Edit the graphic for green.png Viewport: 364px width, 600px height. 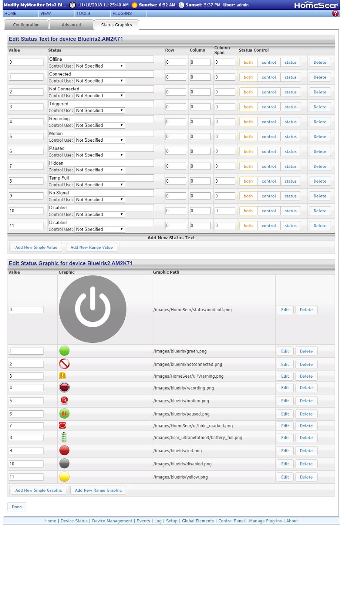coord(285,351)
